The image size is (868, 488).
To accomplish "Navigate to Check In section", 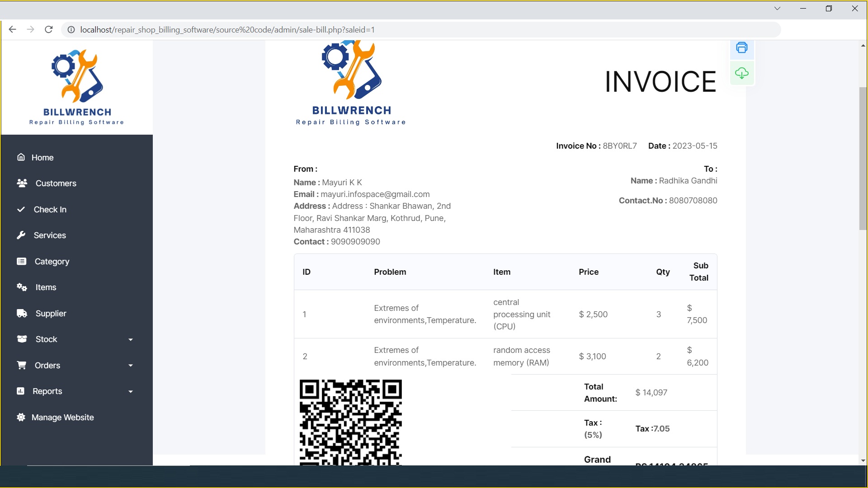I will tap(50, 209).
